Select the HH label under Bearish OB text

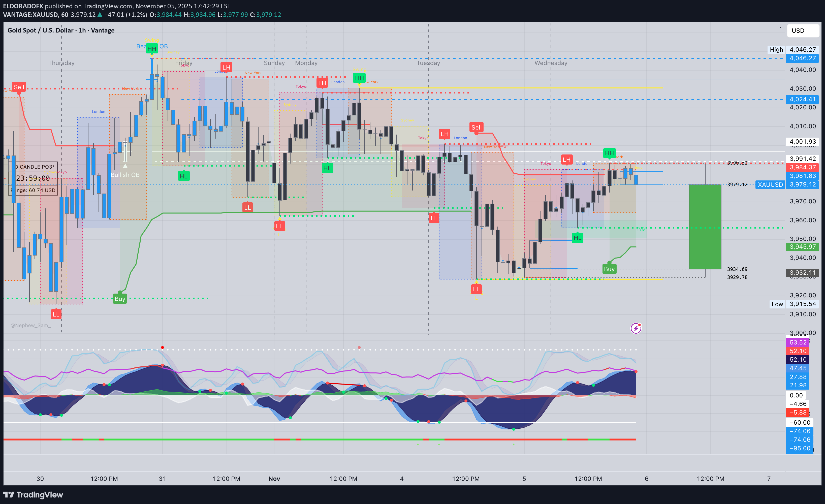[152, 49]
